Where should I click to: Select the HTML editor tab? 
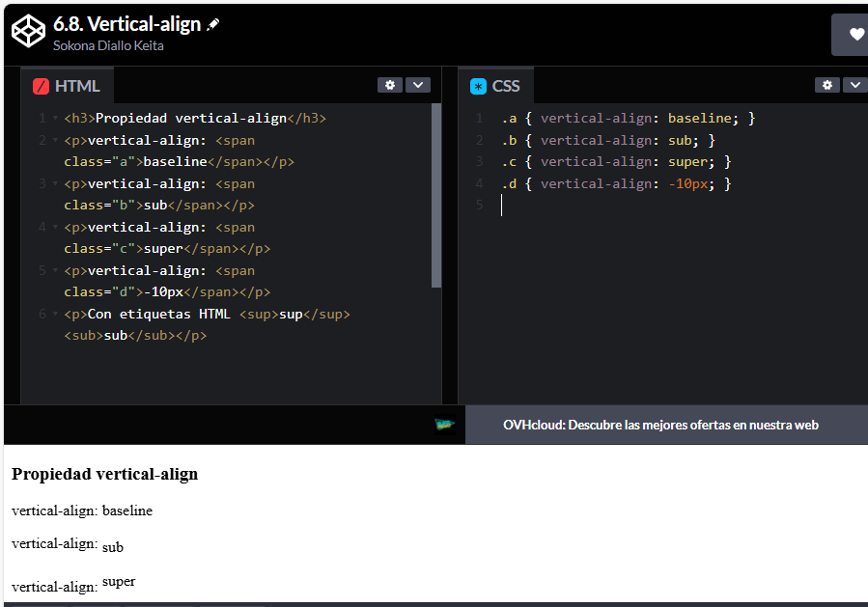pos(67,86)
